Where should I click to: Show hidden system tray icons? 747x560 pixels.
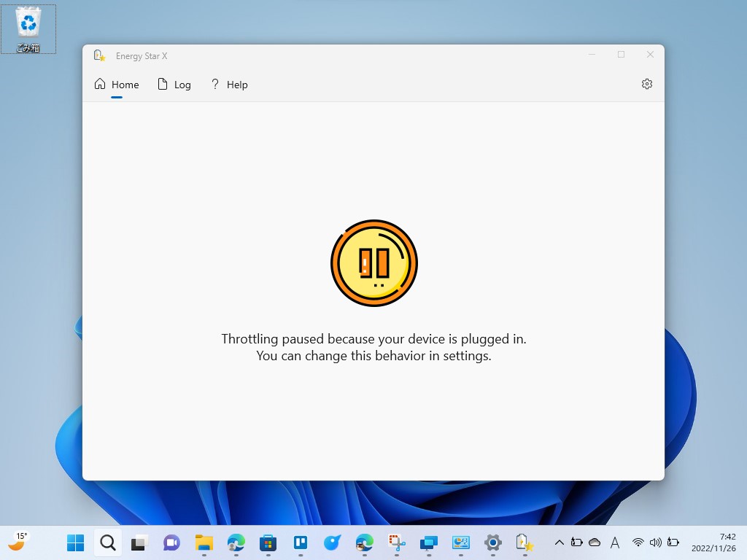point(560,542)
